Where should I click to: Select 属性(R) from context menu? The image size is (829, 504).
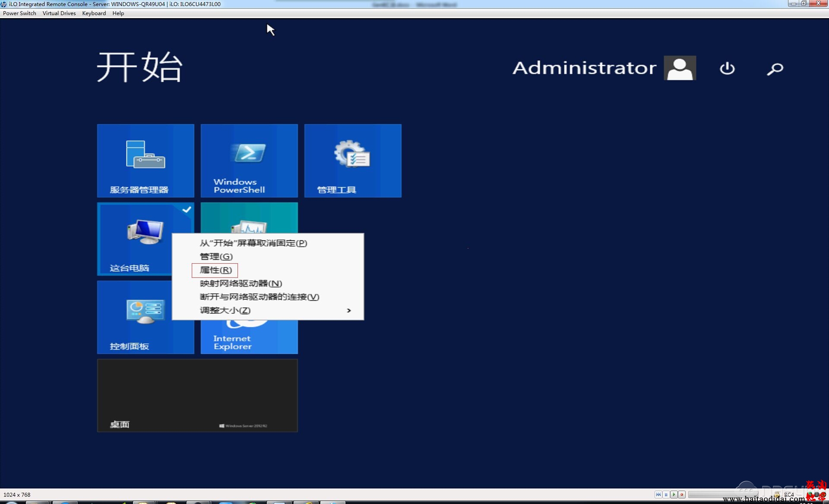coord(215,270)
